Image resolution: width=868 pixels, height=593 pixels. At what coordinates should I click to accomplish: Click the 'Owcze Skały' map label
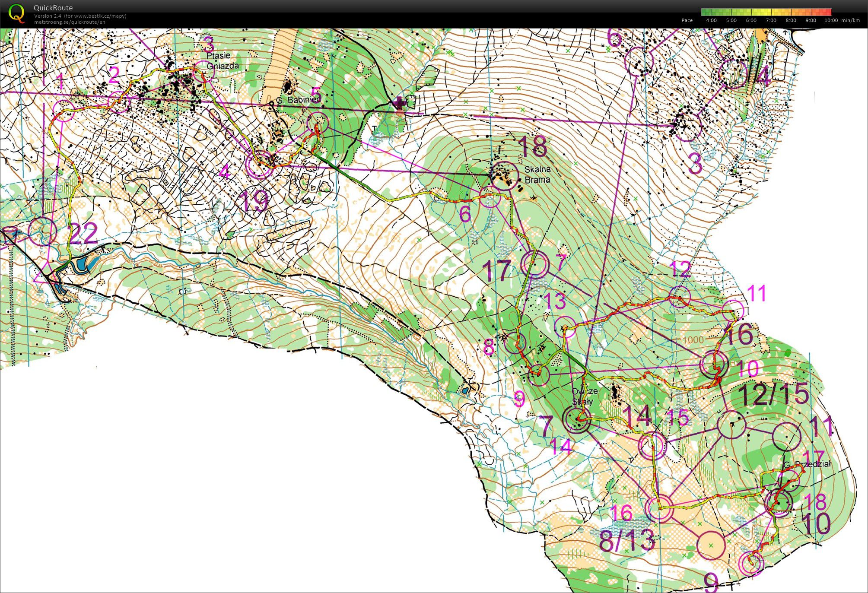(x=584, y=396)
